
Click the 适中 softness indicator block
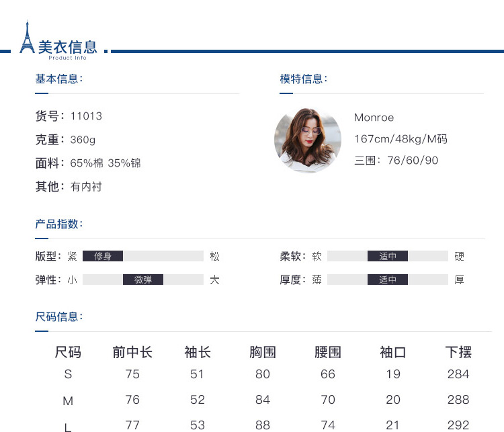click(388, 256)
